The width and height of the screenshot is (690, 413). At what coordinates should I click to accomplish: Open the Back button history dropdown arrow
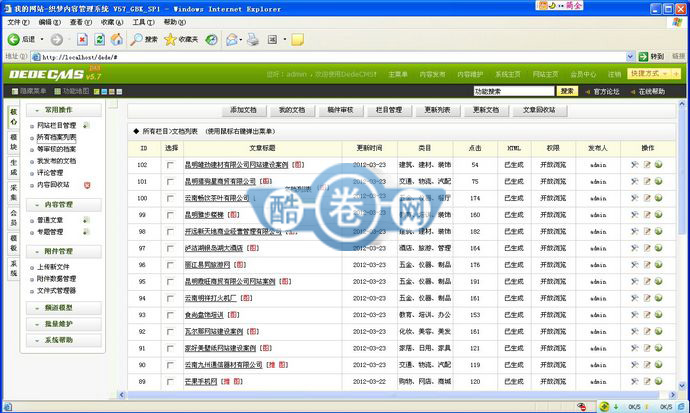(x=42, y=40)
